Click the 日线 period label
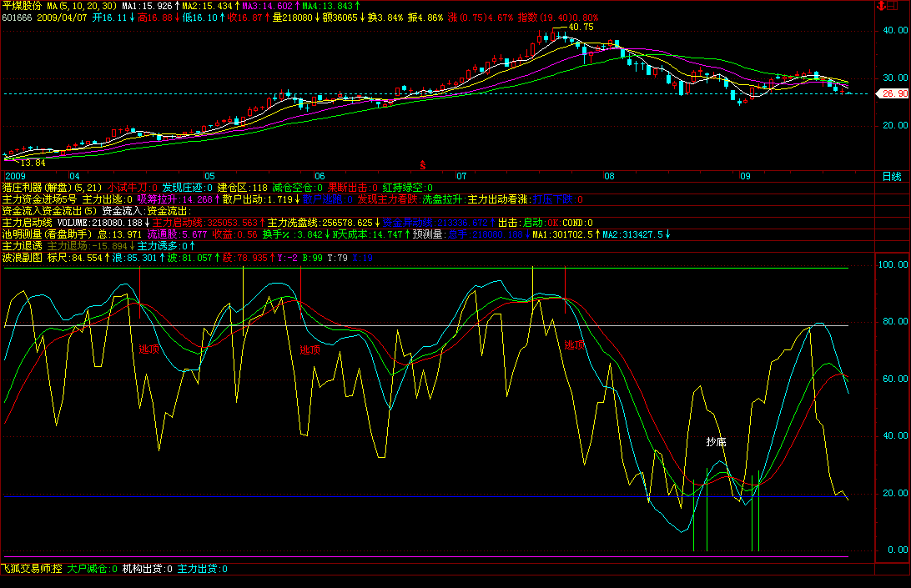Image resolution: width=911 pixels, height=588 pixels. (891, 176)
